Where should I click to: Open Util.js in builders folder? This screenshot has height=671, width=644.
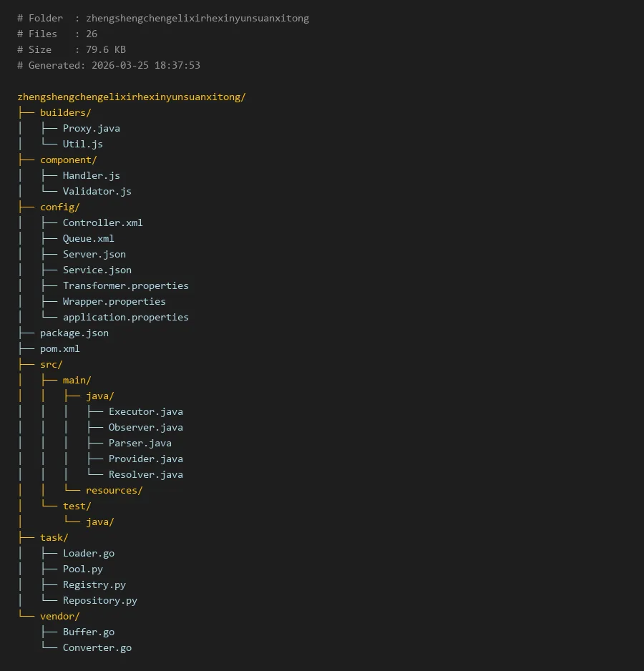tap(82, 144)
